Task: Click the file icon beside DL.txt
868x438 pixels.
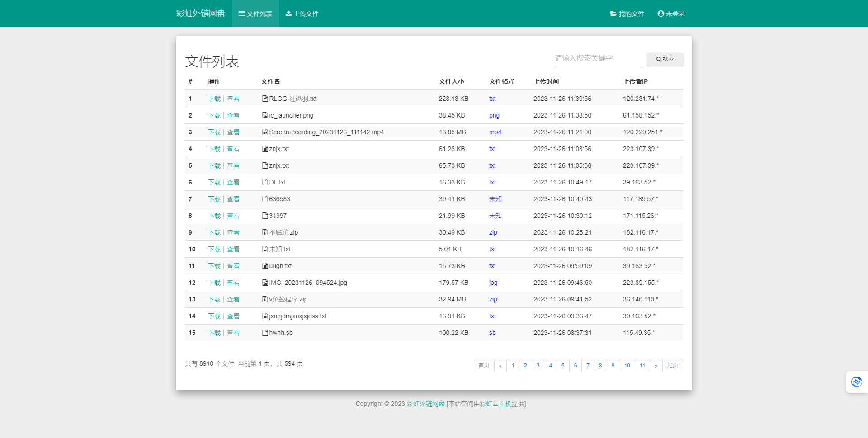Action: click(265, 182)
